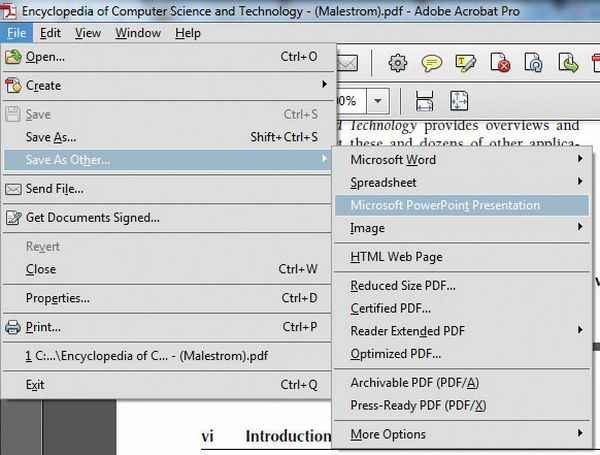Image resolution: width=600 pixels, height=455 pixels.
Task: Expand the Create submenu
Action: pyautogui.click(x=168, y=85)
